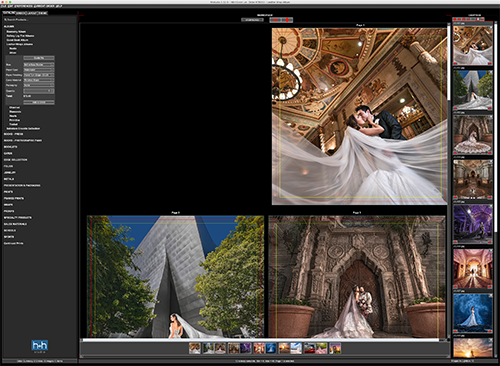Click the gray button left of the red minus

pos(252,20)
